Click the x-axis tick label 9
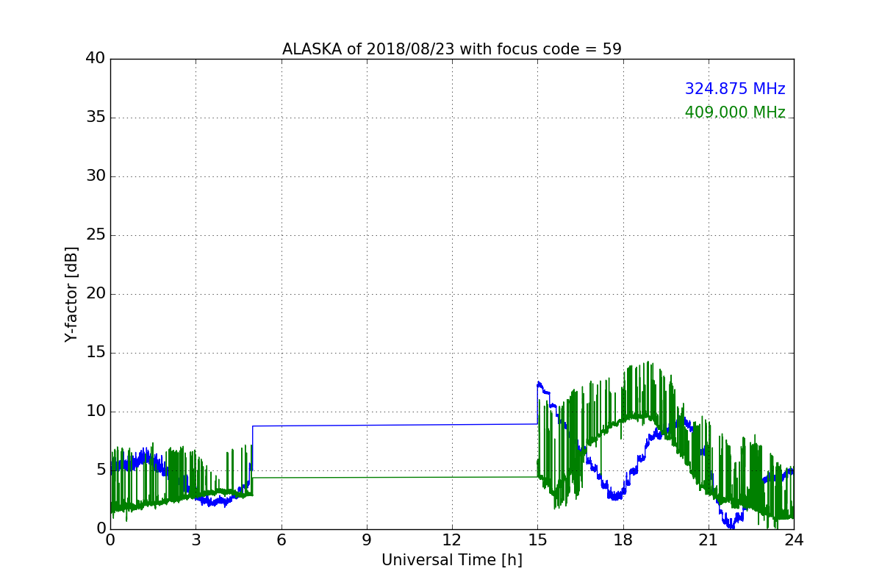The height and width of the screenshot is (588, 882). (x=366, y=540)
